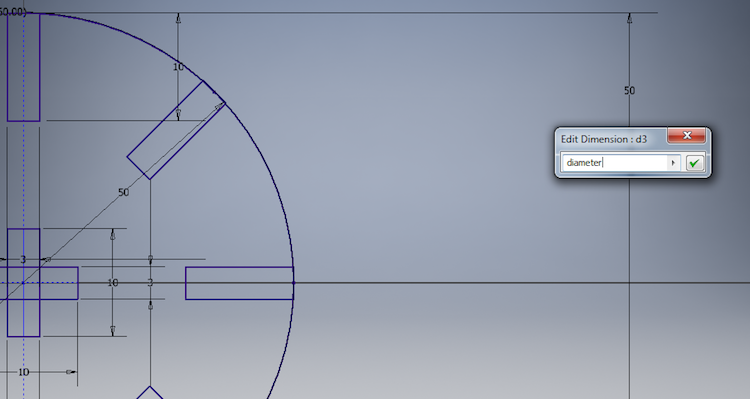Select the bottom-left '10' horizontal dimension
The height and width of the screenshot is (399, 750).
click(23, 372)
